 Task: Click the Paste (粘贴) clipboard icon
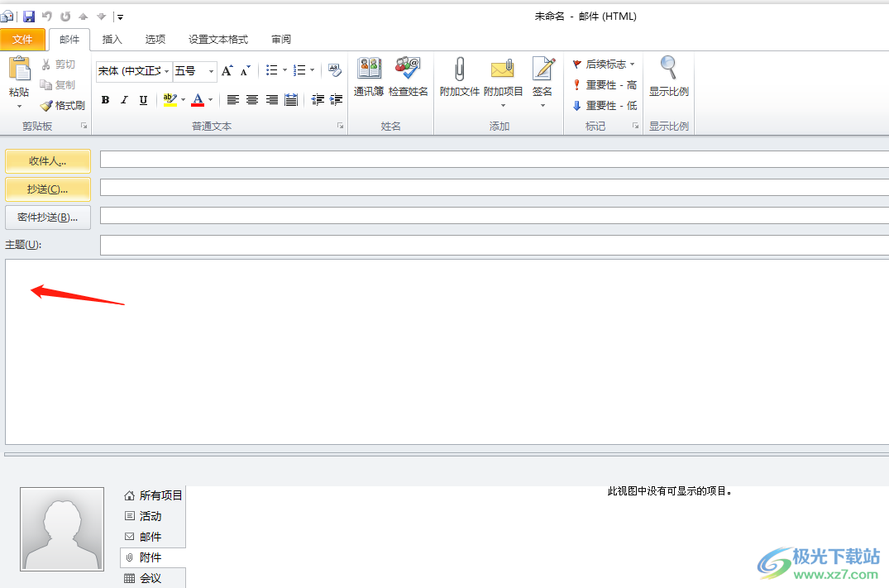click(x=19, y=71)
